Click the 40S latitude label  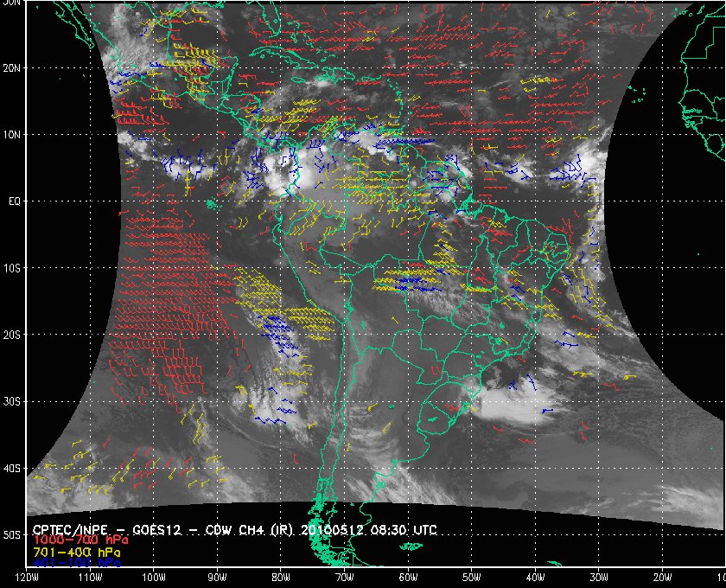pyautogui.click(x=11, y=469)
